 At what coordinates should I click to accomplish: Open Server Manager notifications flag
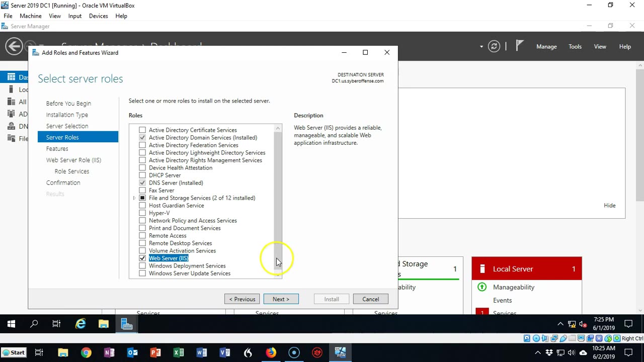pyautogui.click(x=520, y=46)
